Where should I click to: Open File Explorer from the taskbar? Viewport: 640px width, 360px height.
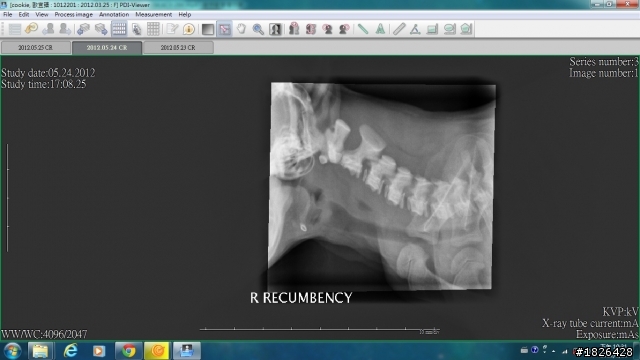pyautogui.click(x=40, y=351)
